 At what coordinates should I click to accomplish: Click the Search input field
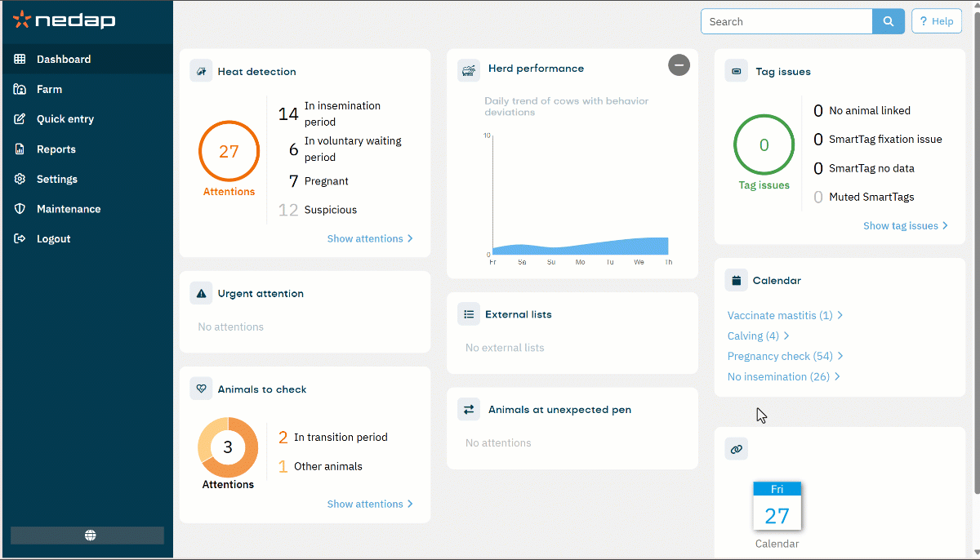(786, 22)
